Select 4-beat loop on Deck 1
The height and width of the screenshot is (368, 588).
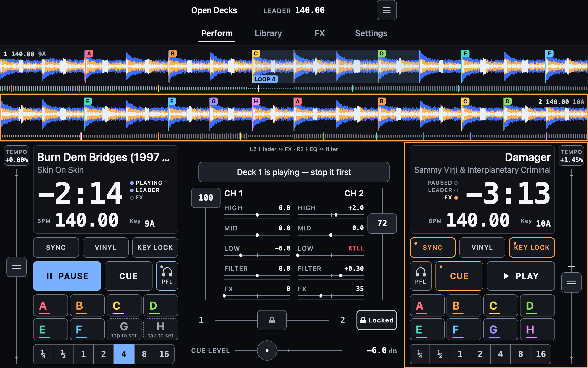124,354
